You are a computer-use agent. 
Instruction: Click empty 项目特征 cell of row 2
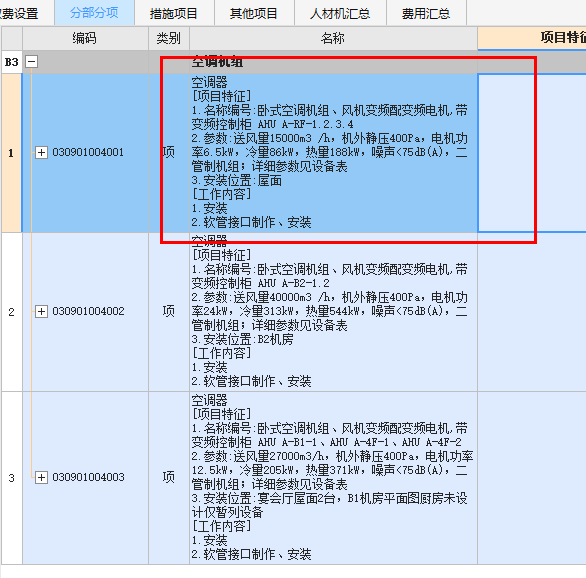[532, 312]
